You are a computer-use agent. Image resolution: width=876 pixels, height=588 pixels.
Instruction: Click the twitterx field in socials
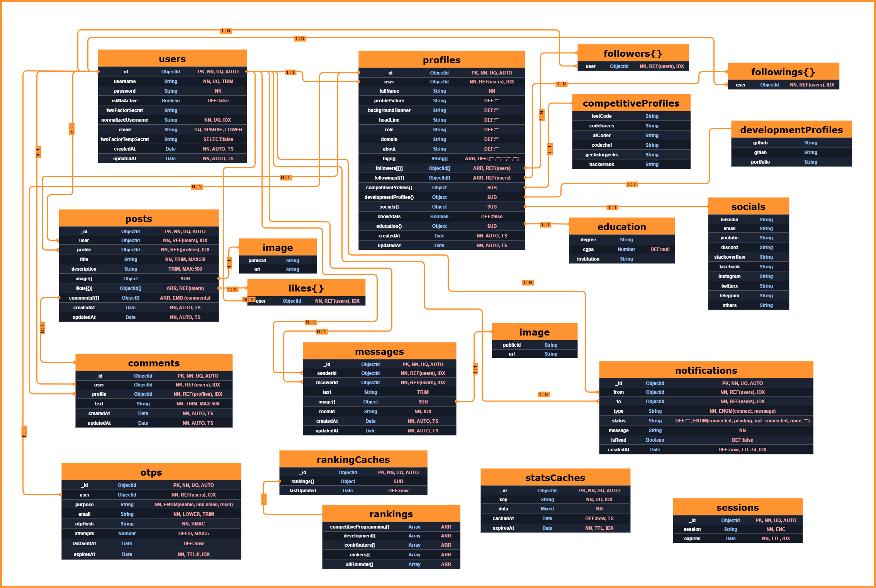pyautogui.click(x=748, y=286)
